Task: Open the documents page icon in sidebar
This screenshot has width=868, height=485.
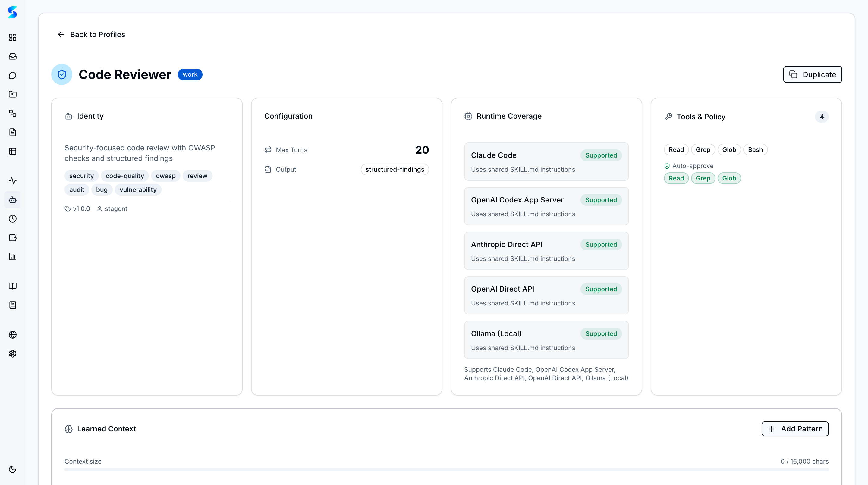Action: (x=12, y=132)
